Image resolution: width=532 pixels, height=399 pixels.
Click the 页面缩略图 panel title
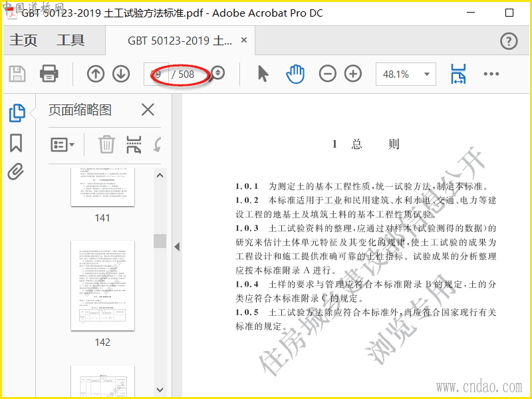(80, 110)
